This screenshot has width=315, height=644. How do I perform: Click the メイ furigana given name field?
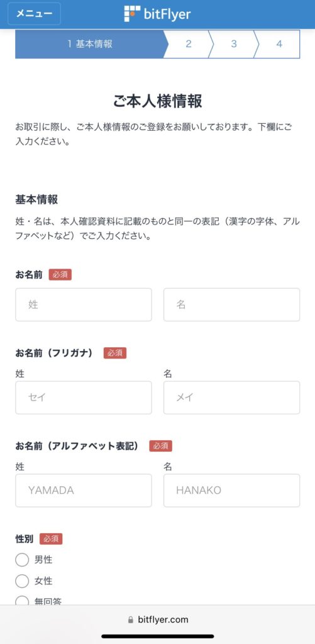tap(231, 397)
